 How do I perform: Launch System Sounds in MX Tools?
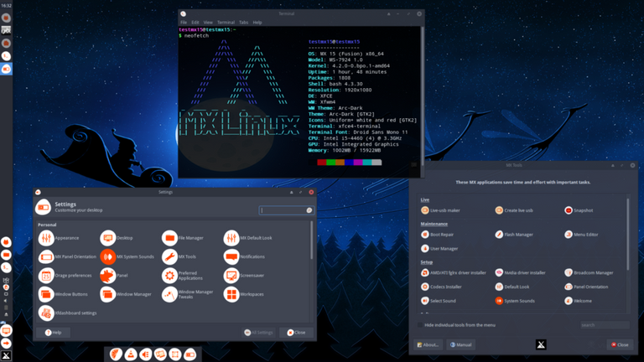[x=515, y=301]
